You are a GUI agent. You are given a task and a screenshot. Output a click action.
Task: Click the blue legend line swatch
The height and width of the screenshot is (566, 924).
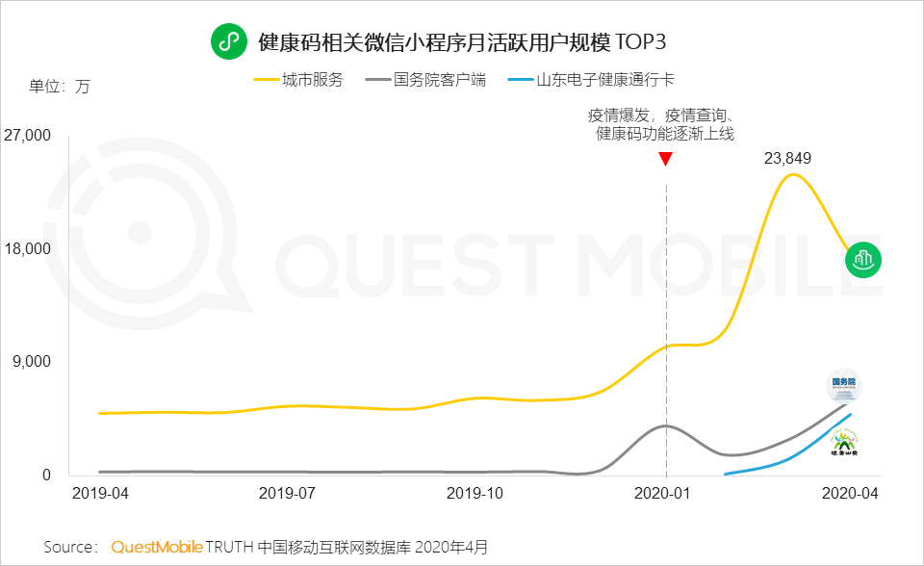pos(520,80)
